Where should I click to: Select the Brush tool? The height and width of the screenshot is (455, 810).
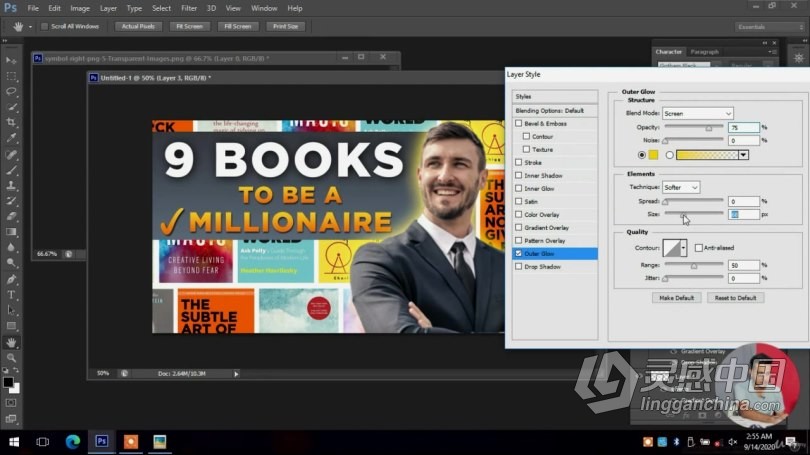tap(11, 169)
